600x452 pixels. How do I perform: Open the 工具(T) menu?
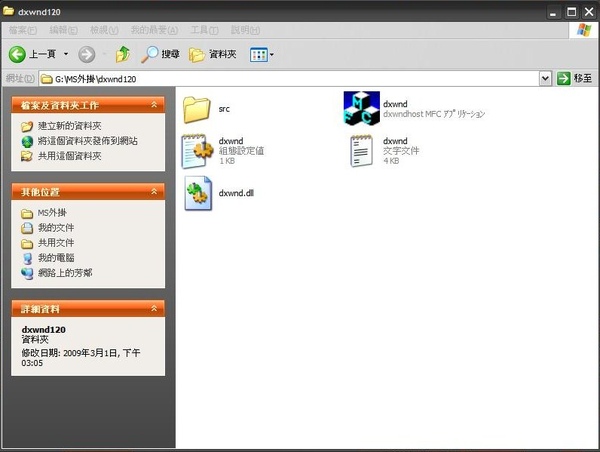pyautogui.click(x=205, y=30)
